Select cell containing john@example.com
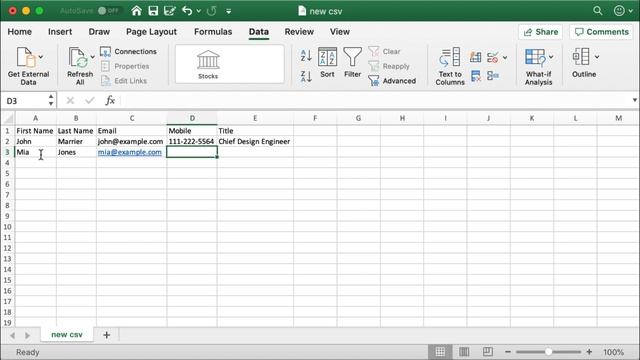Image resolution: width=640 pixels, height=360 pixels. tap(131, 141)
